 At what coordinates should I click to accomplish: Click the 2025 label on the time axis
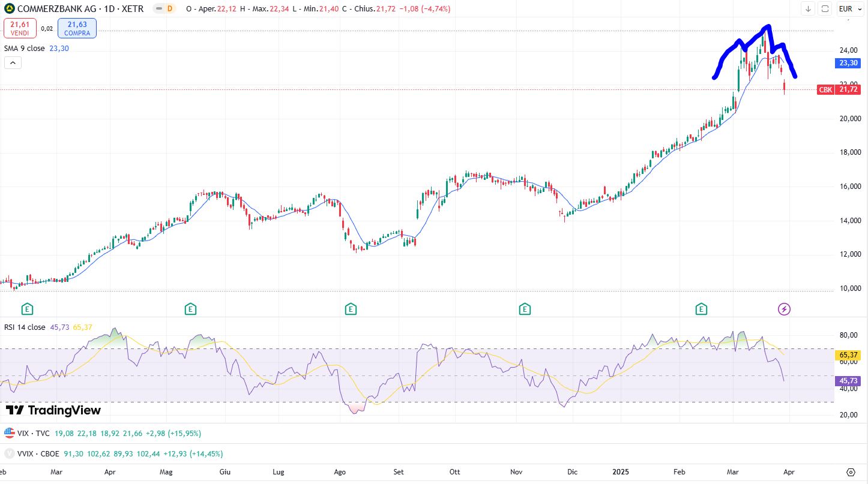622,472
